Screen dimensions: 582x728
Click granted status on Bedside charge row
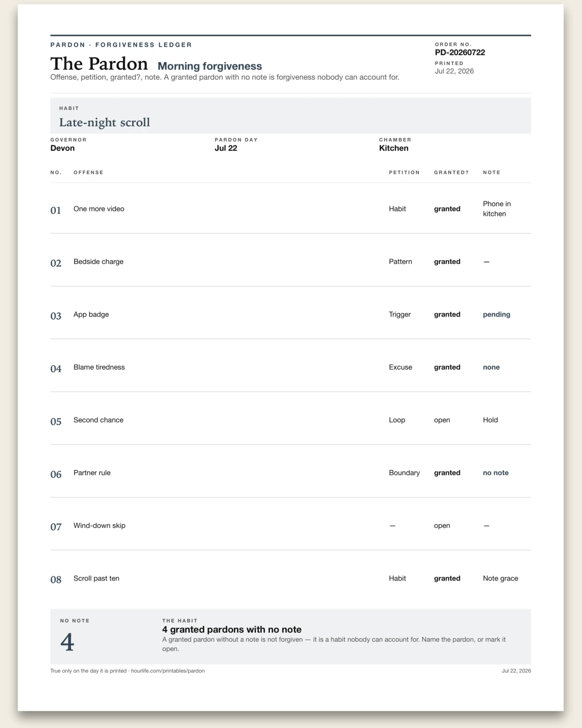(447, 262)
